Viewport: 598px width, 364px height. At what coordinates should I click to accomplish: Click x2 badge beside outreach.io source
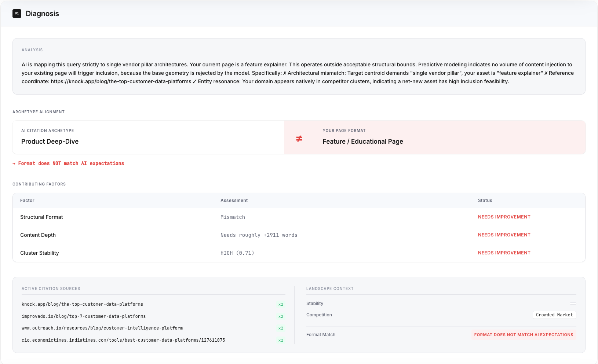pos(281,328)
